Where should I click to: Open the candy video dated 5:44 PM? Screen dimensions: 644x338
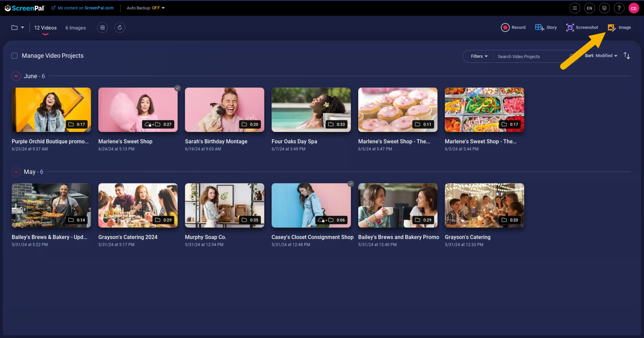click(484, 110)
